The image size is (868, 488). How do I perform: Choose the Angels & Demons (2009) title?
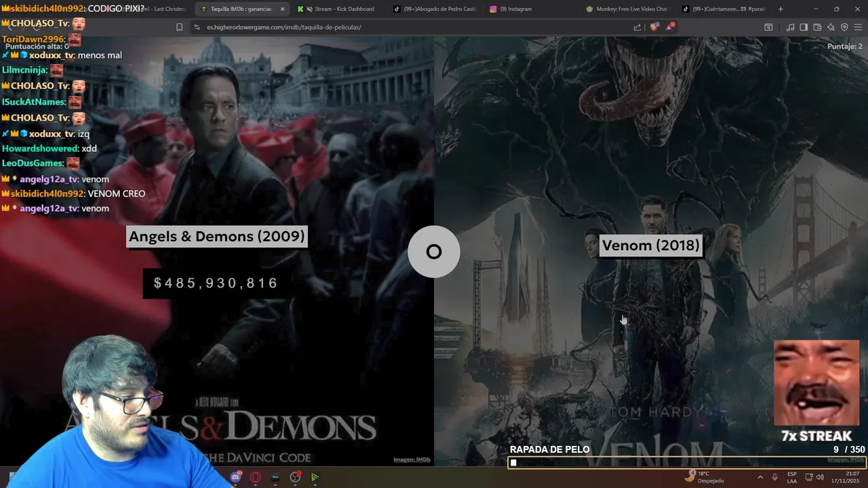pyautogui.click(x=216, y=237)
